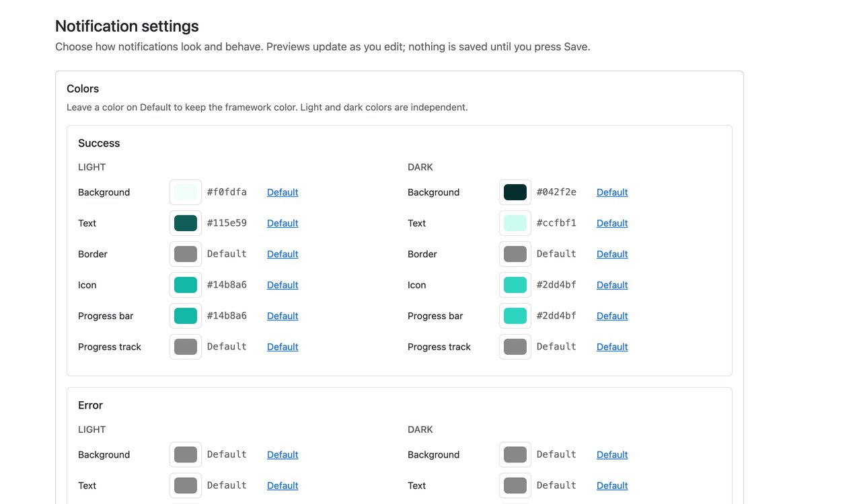Open Success light Background color swatch
Image resolution: width=861 pixels, height=504 pixels.
186,192
